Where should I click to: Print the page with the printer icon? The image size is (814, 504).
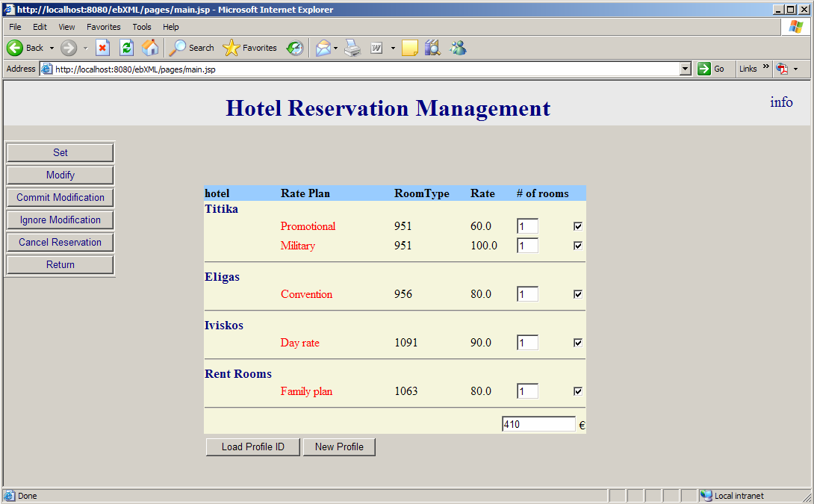tap(353, 48)
